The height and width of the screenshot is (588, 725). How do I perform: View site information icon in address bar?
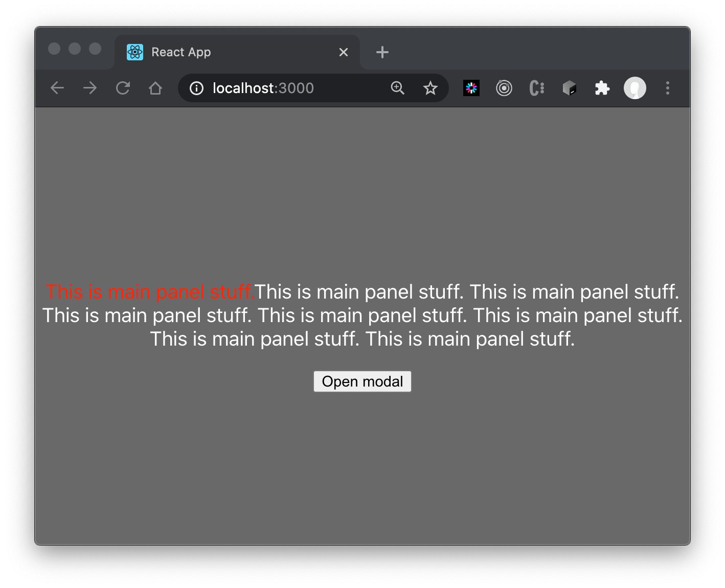tap(196, 88)
